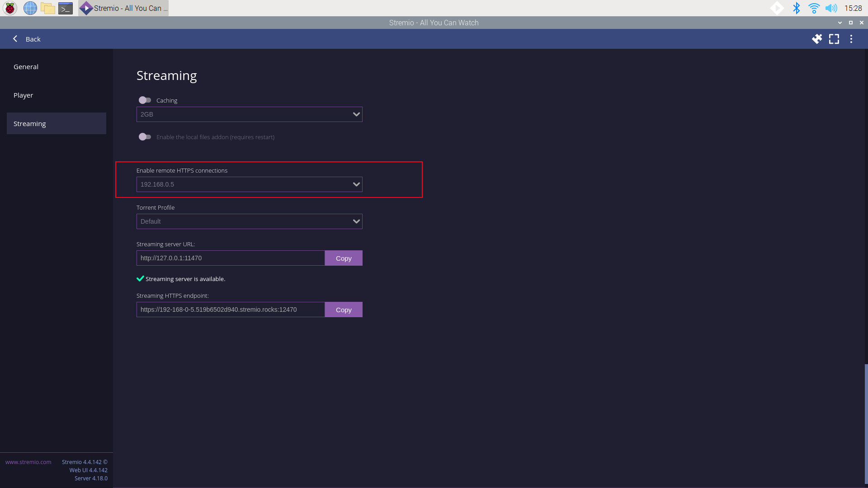
Task: Expand the 2GB cache size dropdown
Action: click(x=250, y=114)
